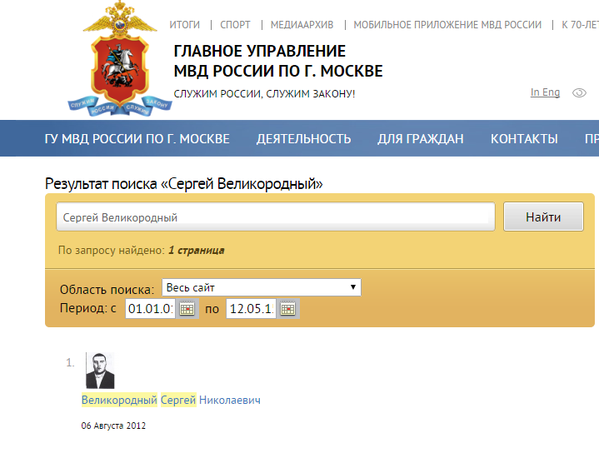
Task: Open the 'ДЕЯТЕЛЬНОСТЬ' navigation tab
Action: pos(304,139)
